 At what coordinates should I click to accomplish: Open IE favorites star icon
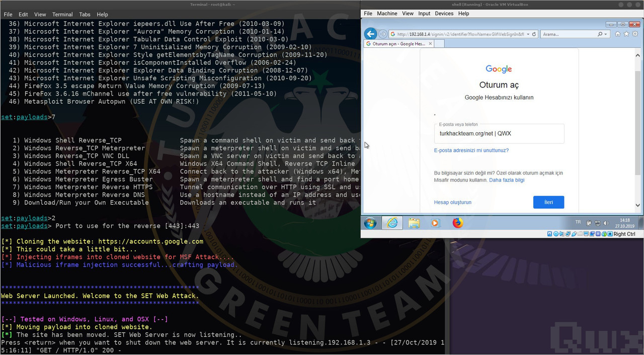pos(626,34)
